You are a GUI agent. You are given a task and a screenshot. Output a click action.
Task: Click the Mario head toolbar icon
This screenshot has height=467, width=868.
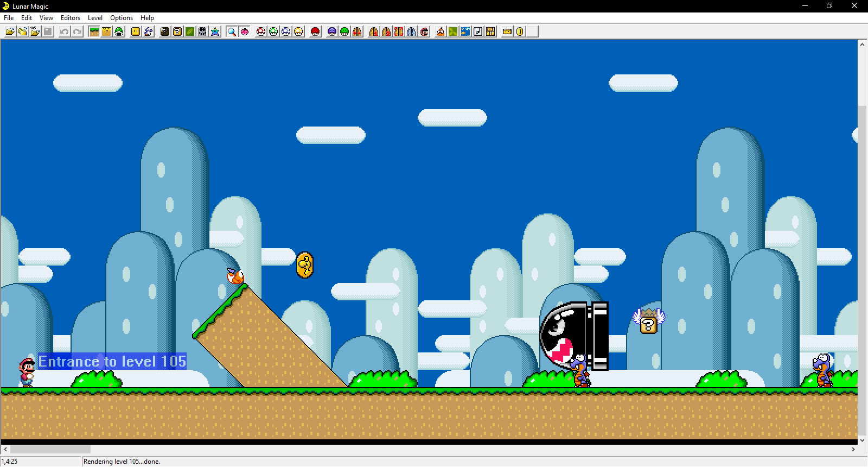424,31
